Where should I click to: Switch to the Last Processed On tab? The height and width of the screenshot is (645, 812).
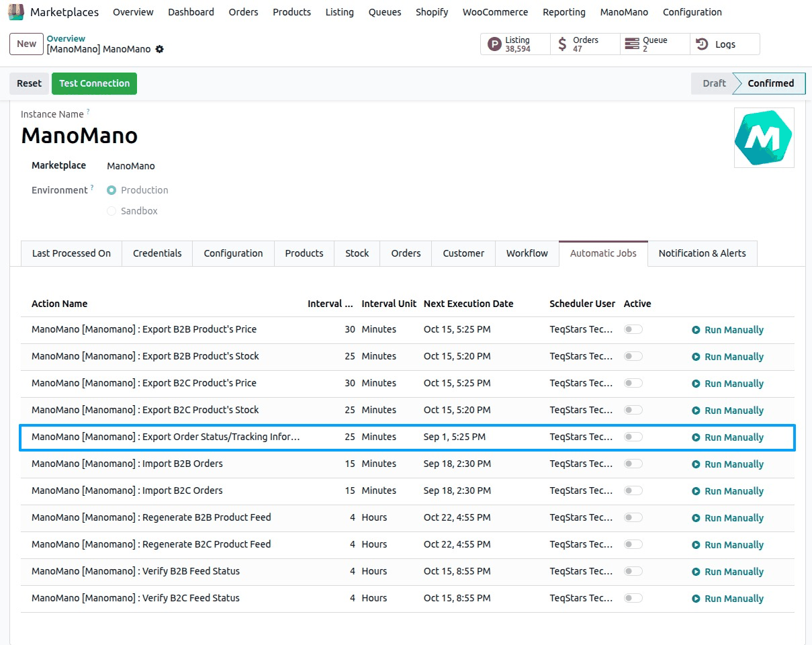[x=71, y=253]
